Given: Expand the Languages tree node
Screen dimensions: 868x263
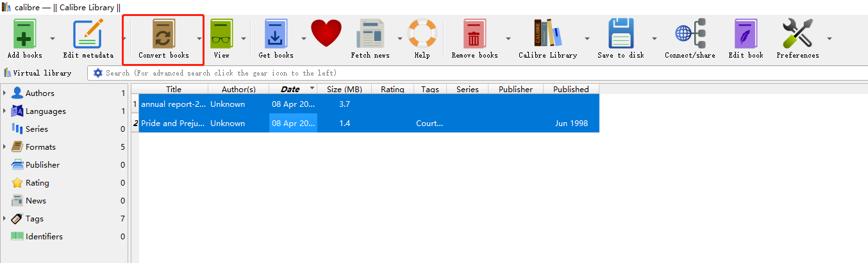Looking at the screenshot, I should pos(4,111).
